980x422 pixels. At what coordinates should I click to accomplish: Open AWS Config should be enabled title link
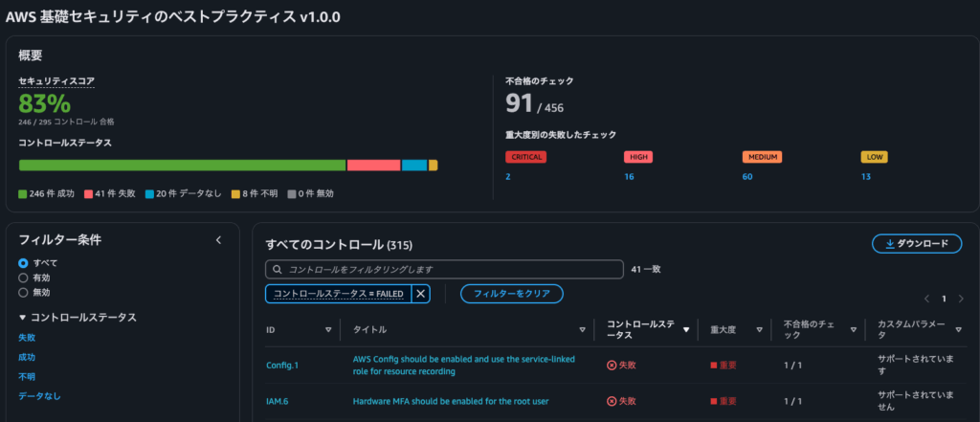(464, 366)
